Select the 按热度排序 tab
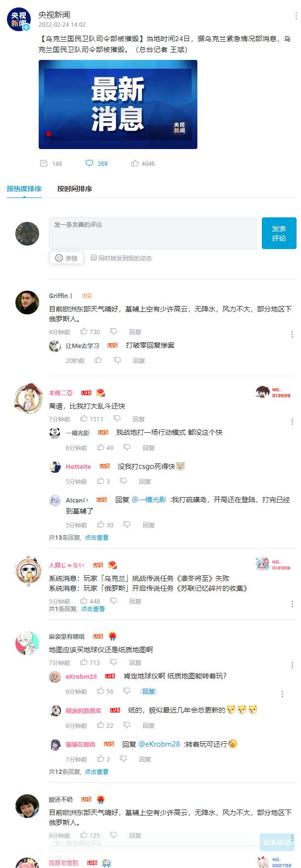 24,189
